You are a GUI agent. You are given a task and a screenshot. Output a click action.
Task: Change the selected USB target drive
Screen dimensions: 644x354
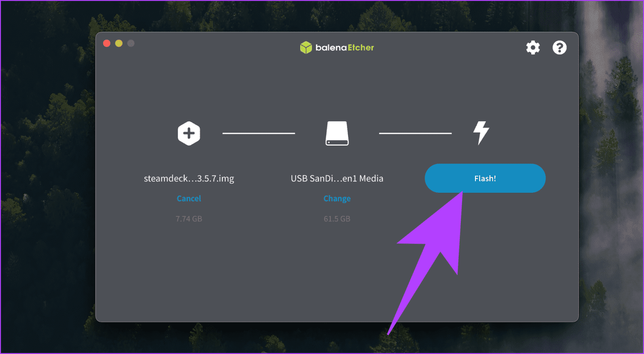click(x=337, y=198)
